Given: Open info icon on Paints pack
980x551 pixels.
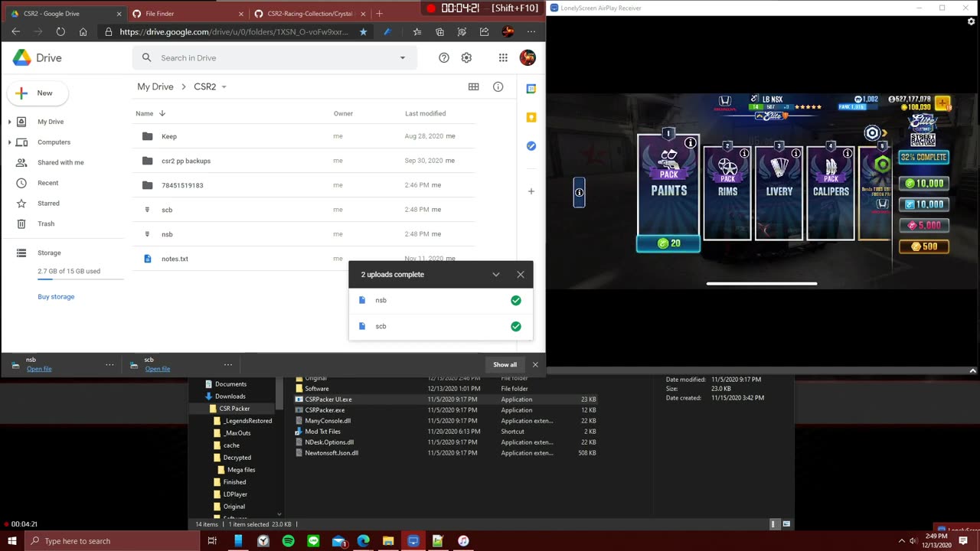Looking at the screenshot, I should pyautogui.click(x=690, y=143).
